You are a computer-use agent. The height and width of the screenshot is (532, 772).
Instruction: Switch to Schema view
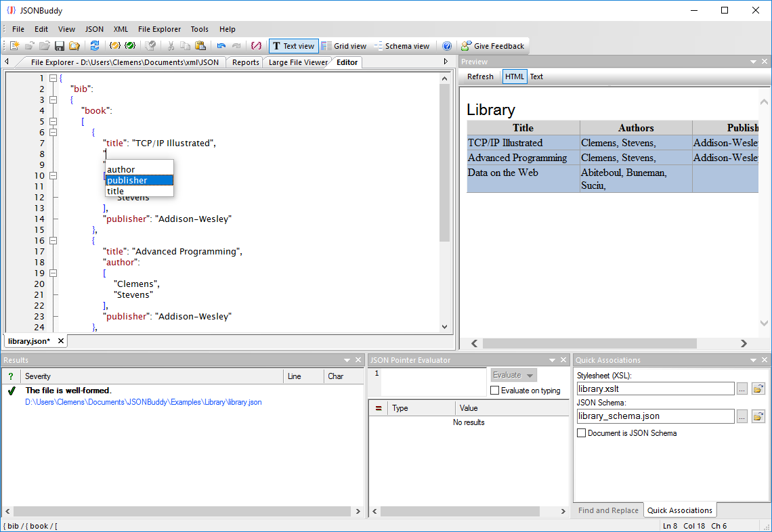(x=402, y=46)
